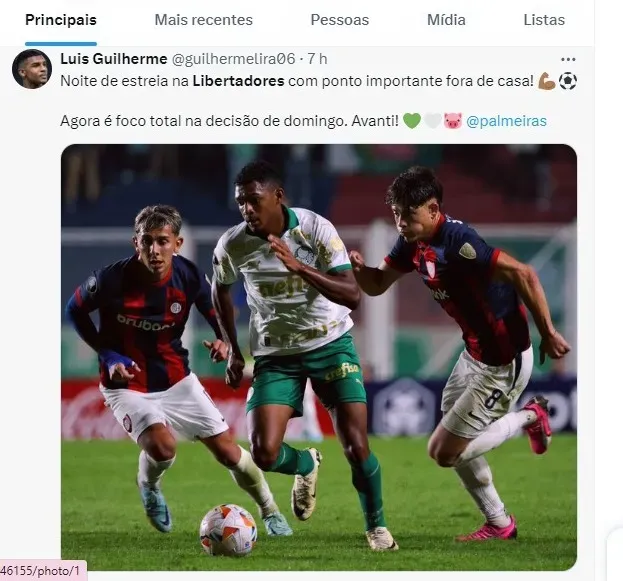The image size is (623, 581).
Task: Click the soccer ball emoji in tweet
Action: 568,81
